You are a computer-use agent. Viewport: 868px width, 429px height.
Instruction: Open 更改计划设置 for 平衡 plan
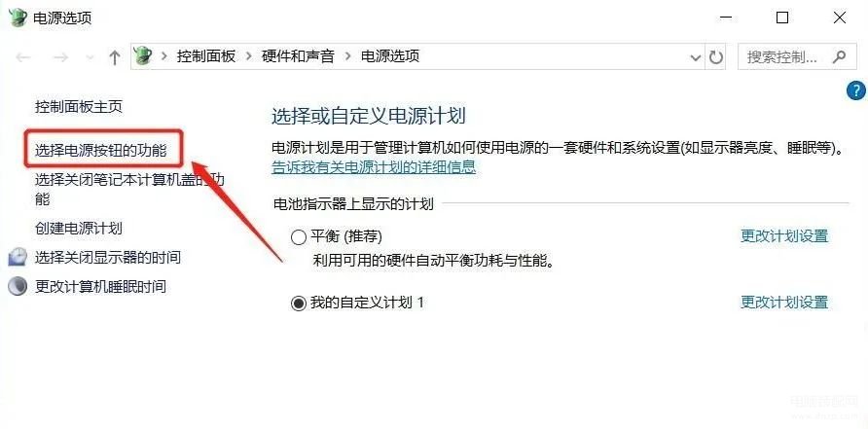point(784,236)
